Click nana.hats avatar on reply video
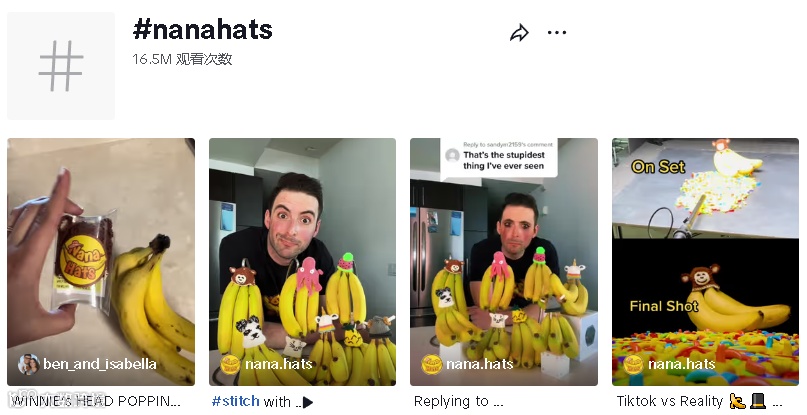807x415 pixels. [431, 364]
